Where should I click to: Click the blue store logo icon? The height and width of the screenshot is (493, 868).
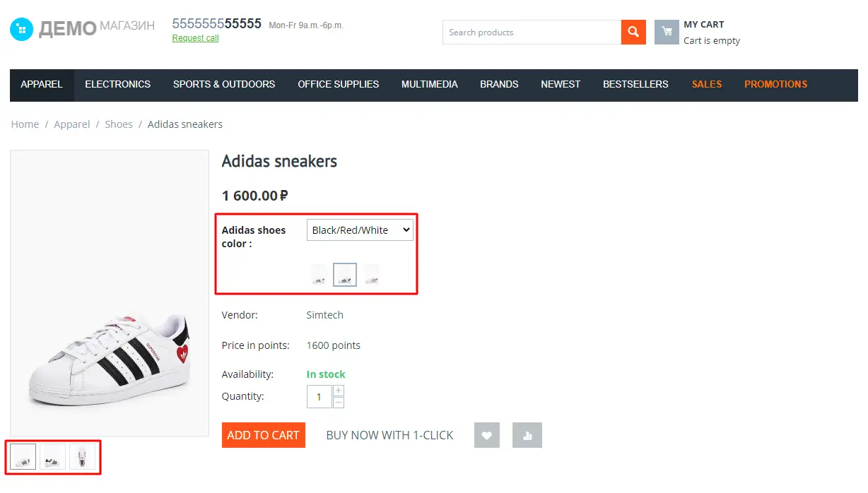pyautogui.click(x=22, y=29)
